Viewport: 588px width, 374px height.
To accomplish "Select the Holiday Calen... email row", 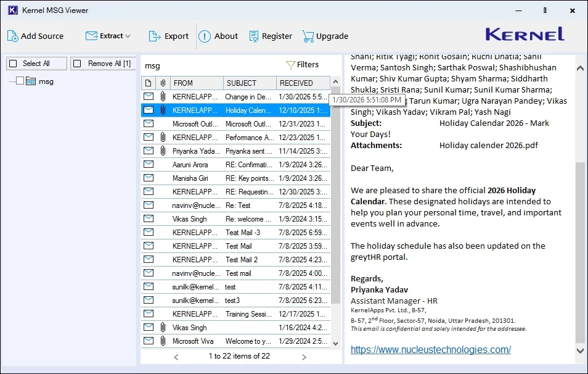I will tap(235, 110).
